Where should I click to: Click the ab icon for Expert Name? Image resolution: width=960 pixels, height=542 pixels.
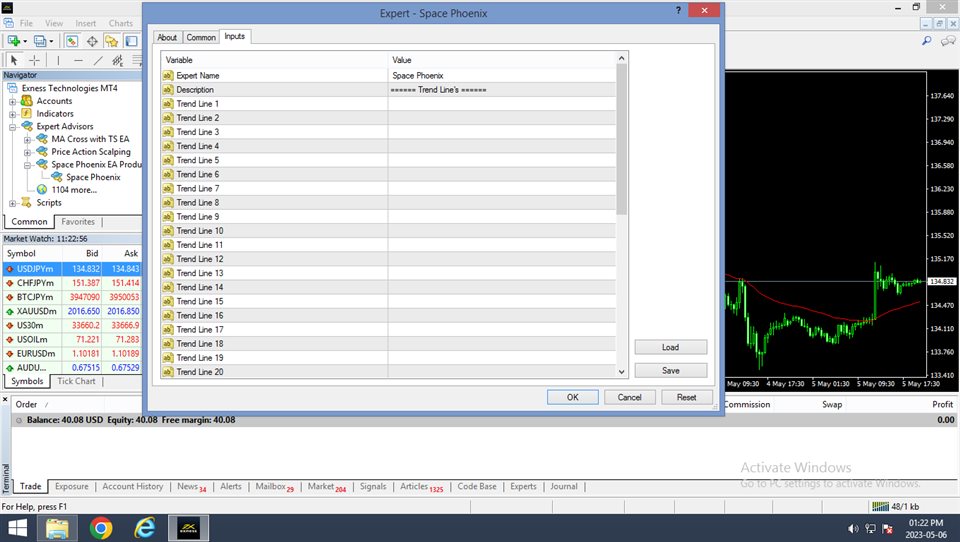(x=168, y=75)
